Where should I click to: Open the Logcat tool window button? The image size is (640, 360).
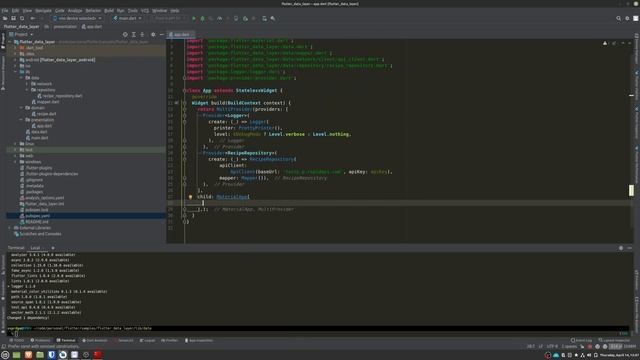[148, 340]
